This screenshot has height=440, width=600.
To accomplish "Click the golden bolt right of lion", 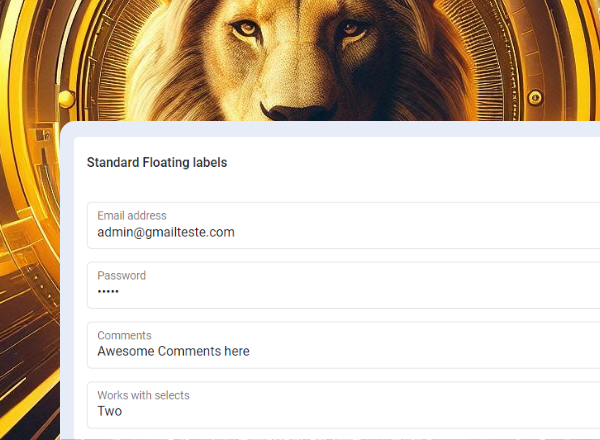I will [535, 98].
